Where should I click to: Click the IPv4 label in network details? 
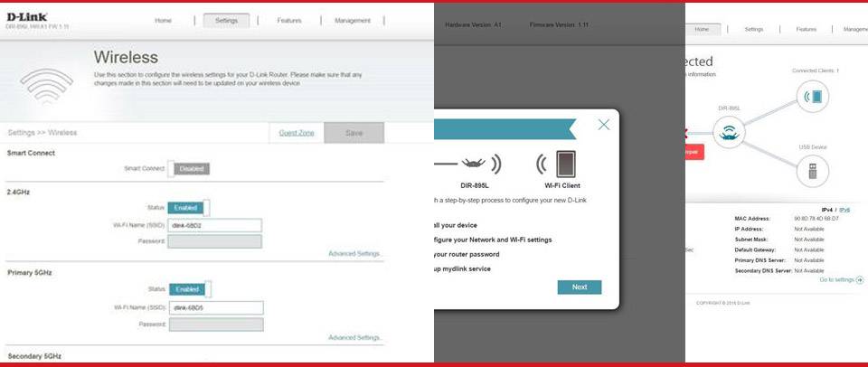pos(827,211)
